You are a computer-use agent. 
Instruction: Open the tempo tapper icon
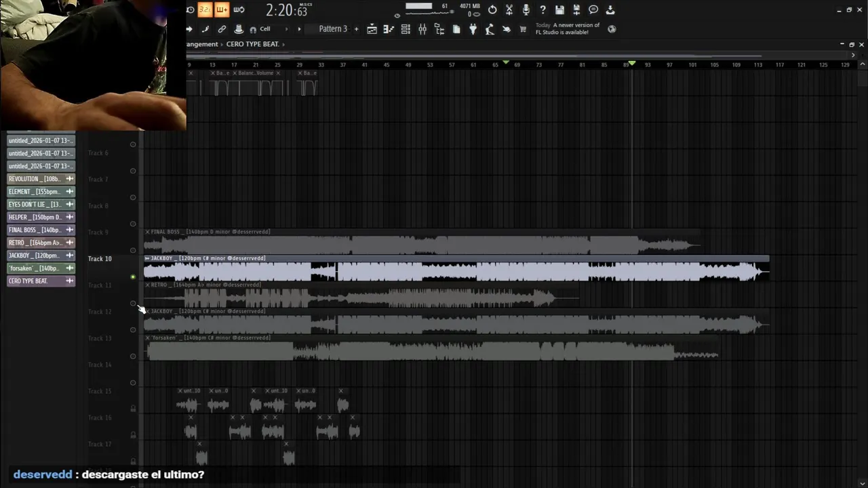pyautogui.click(x=490, y=29)
